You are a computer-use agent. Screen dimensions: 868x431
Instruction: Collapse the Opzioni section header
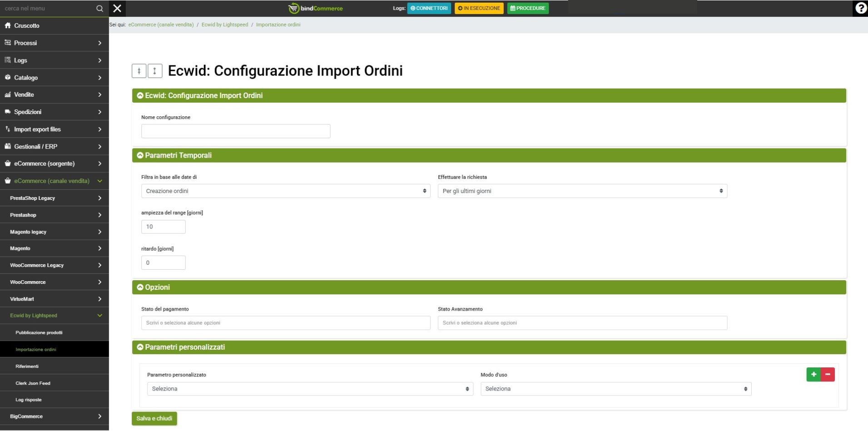157,287
